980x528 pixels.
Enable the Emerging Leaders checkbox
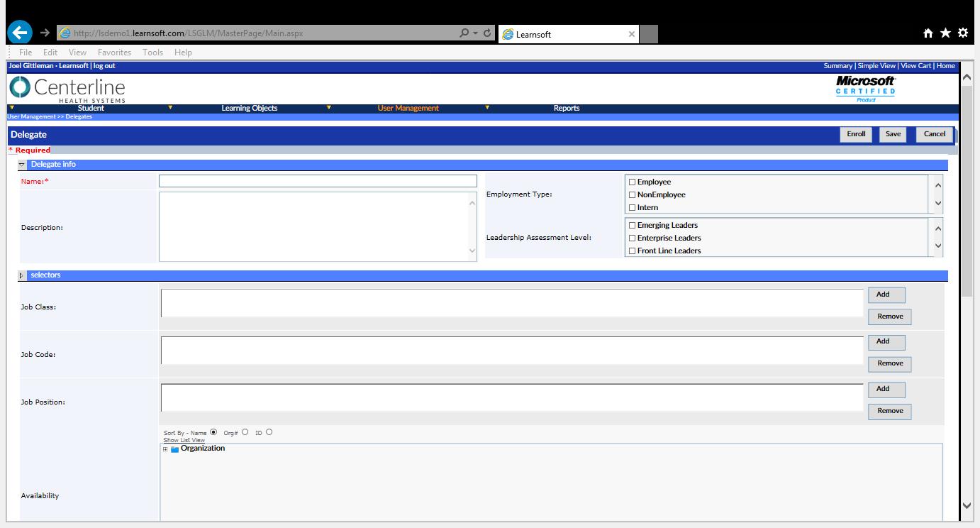[x=632, y=226]
